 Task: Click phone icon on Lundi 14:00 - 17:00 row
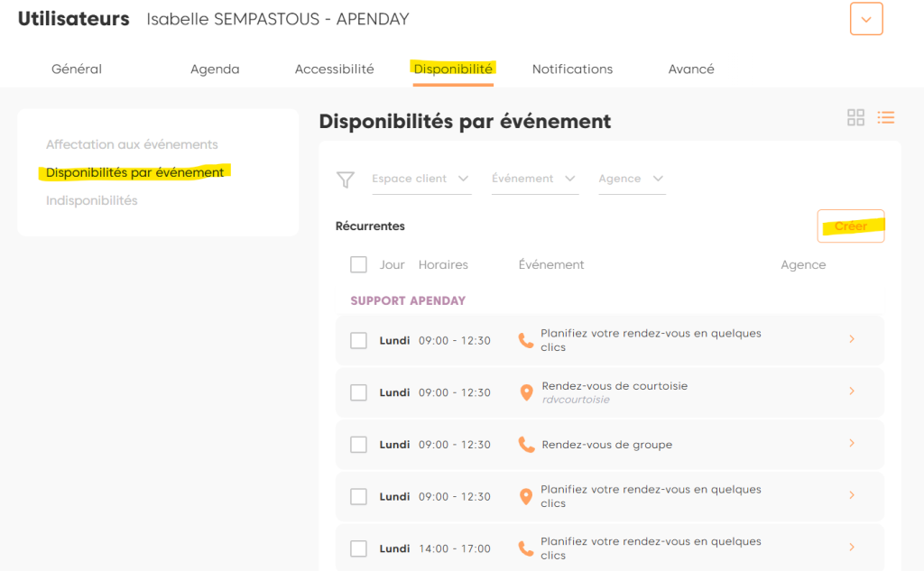(x=526, y=548)
